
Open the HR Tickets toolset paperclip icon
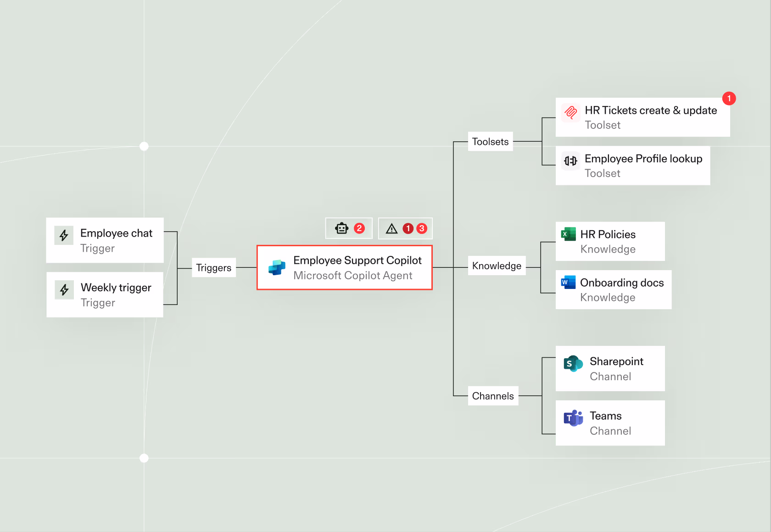pos(571,112)
